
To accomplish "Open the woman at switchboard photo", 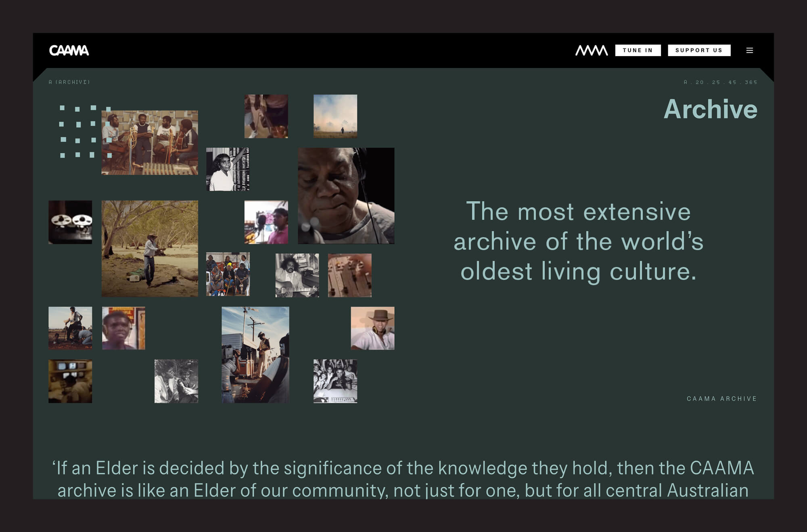I will tap(228, 169).
